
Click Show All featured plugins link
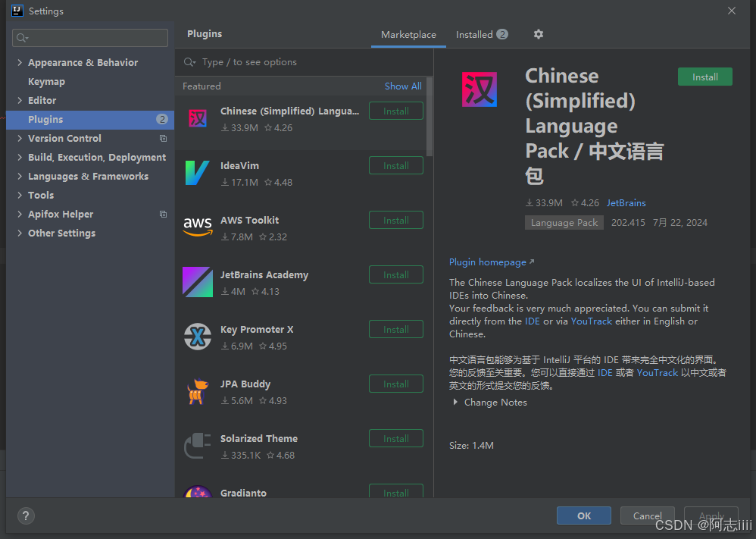(403, 86)
